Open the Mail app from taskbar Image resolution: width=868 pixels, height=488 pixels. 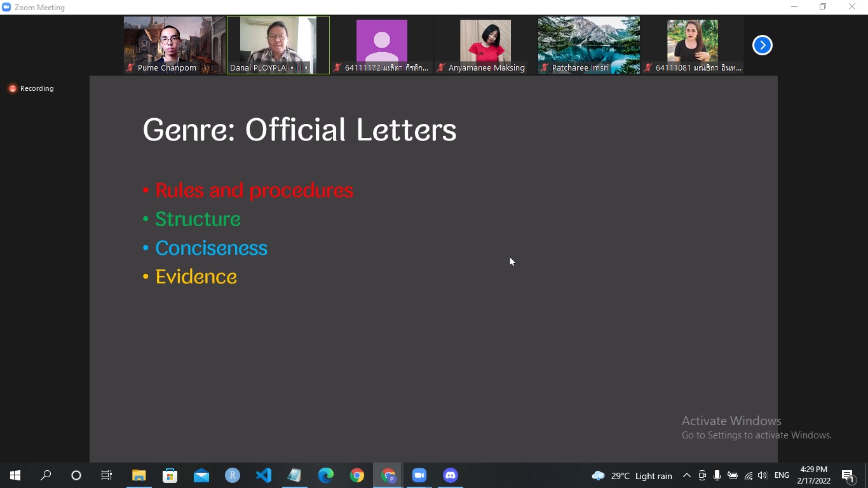[x=201, y=475]
